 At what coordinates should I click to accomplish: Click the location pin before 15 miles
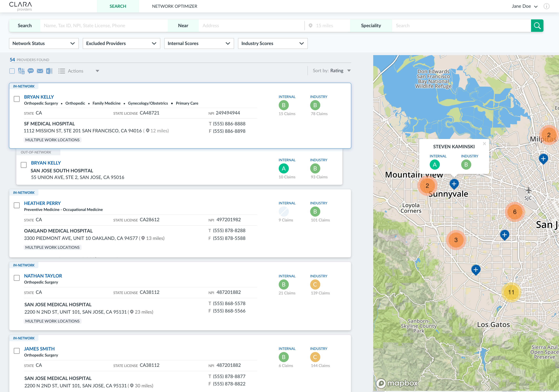[x=310, y=26]
